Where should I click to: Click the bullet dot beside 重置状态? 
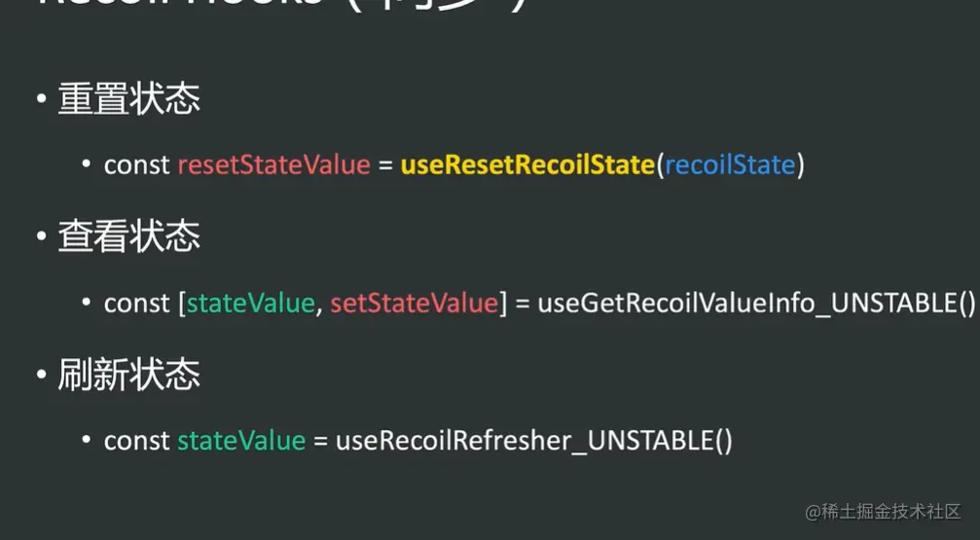(40, 101)
